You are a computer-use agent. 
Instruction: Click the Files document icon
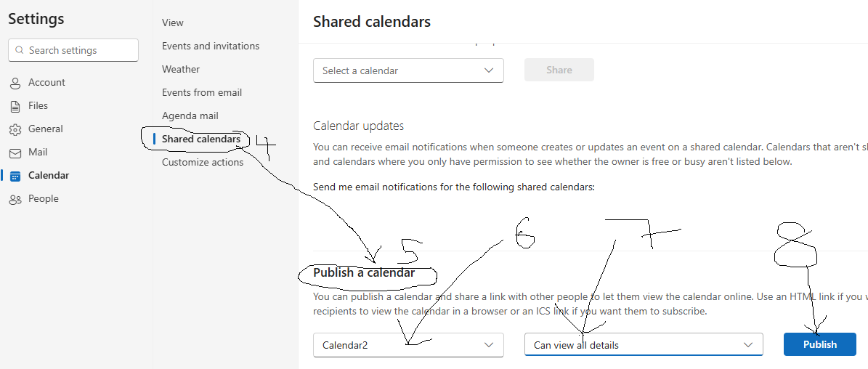pos(15,106)
